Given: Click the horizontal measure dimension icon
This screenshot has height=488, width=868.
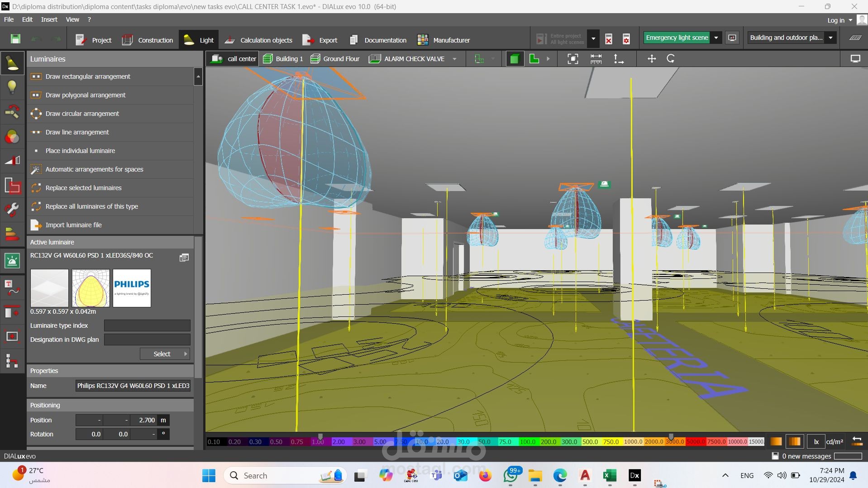Looking at the screenshot, I should pyautogui.click(x=596, y=59).
